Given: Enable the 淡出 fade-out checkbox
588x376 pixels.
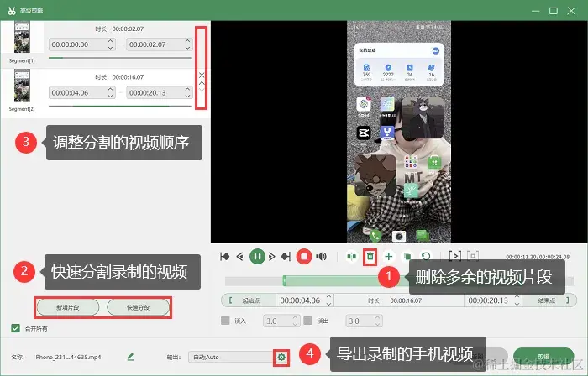Looking at the screenshot, I should 308,321.
